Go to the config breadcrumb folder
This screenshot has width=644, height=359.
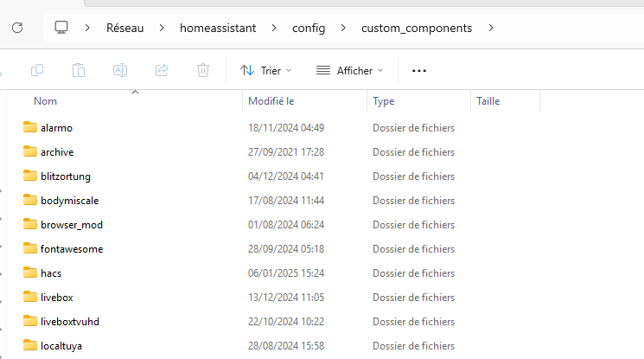pos(309,28)
